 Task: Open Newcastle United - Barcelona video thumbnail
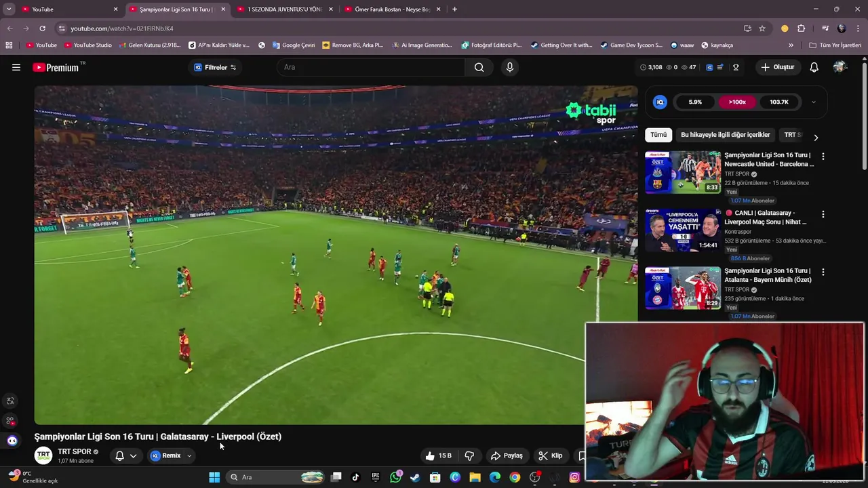point(683,172)
